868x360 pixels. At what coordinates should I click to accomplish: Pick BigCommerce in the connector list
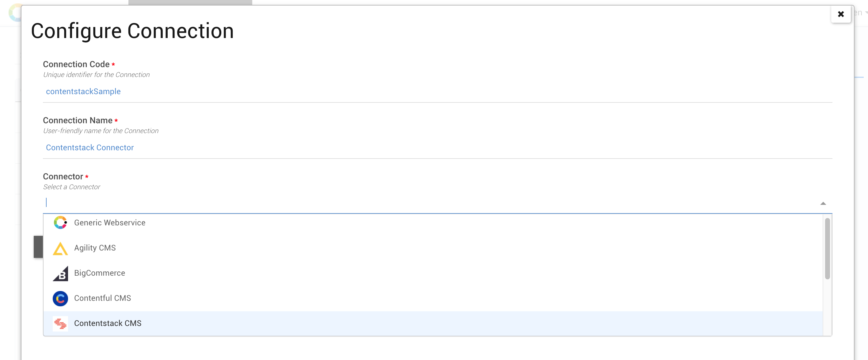point(99,273)
